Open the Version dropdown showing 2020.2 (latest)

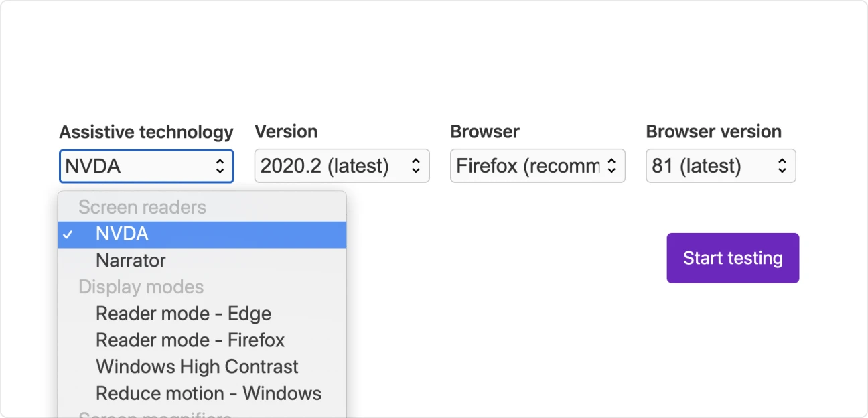[x=342, y=166]
